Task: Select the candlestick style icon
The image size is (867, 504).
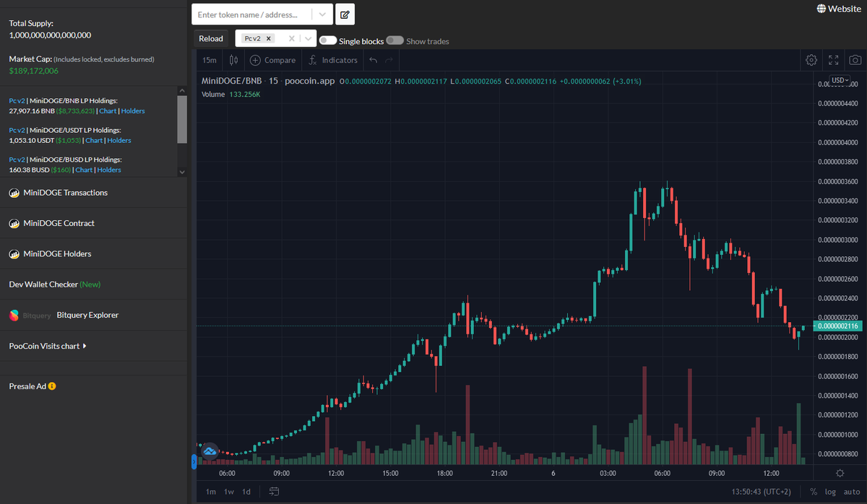Action: coord(233,61)
